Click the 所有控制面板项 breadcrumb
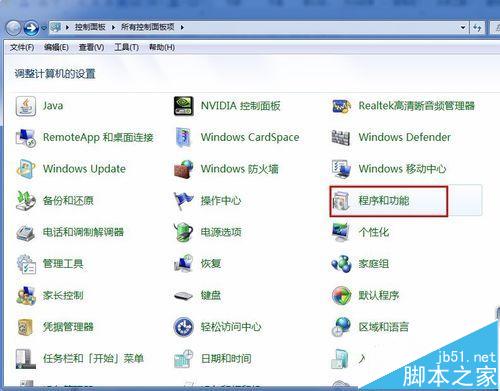Screen dimensions: 500x391 click(147, 27)
